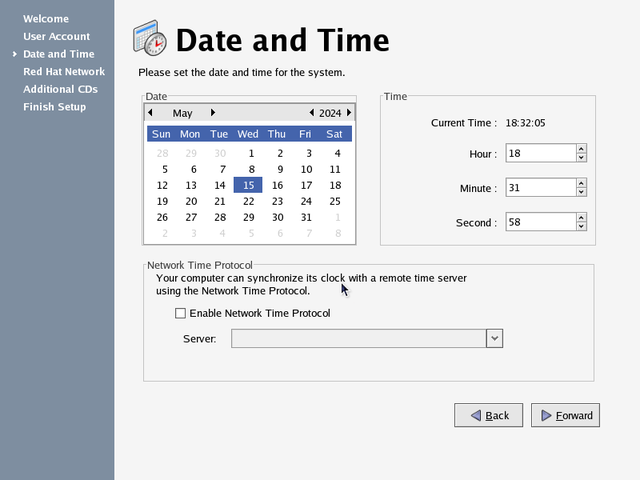Decrease the Second value
The height and width of the screenshot is (480, 640).
tap(582, 226)
